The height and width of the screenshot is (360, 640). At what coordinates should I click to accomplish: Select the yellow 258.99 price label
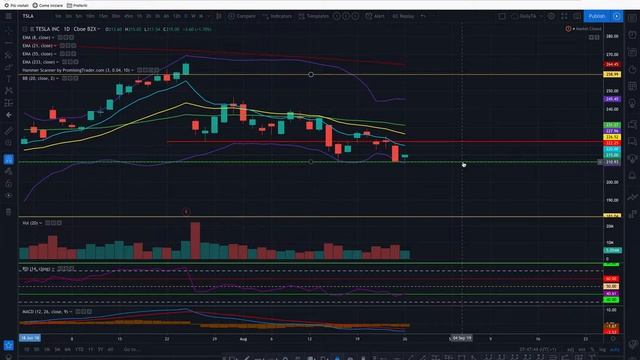pyautogui.click(x=612, y=75)
